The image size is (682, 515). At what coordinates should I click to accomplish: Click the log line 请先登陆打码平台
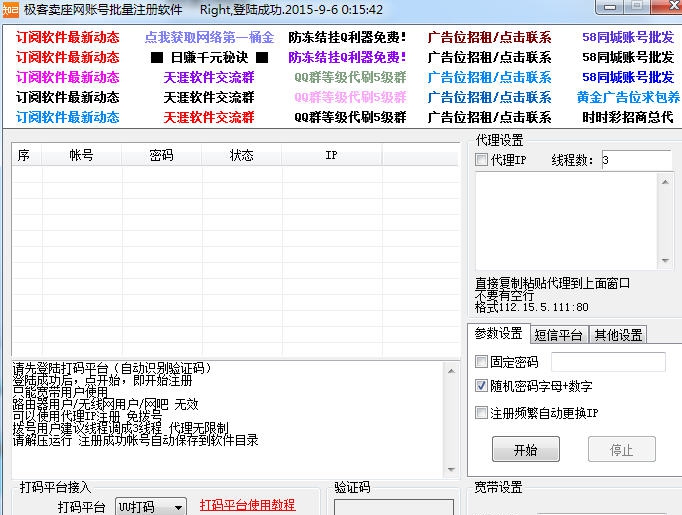tap(112, 368)
